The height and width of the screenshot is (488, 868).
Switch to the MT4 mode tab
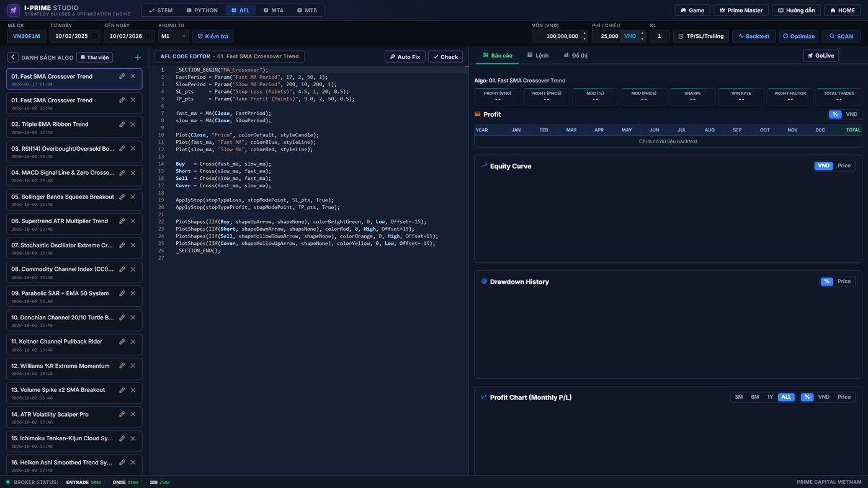(x=273, y=10)
